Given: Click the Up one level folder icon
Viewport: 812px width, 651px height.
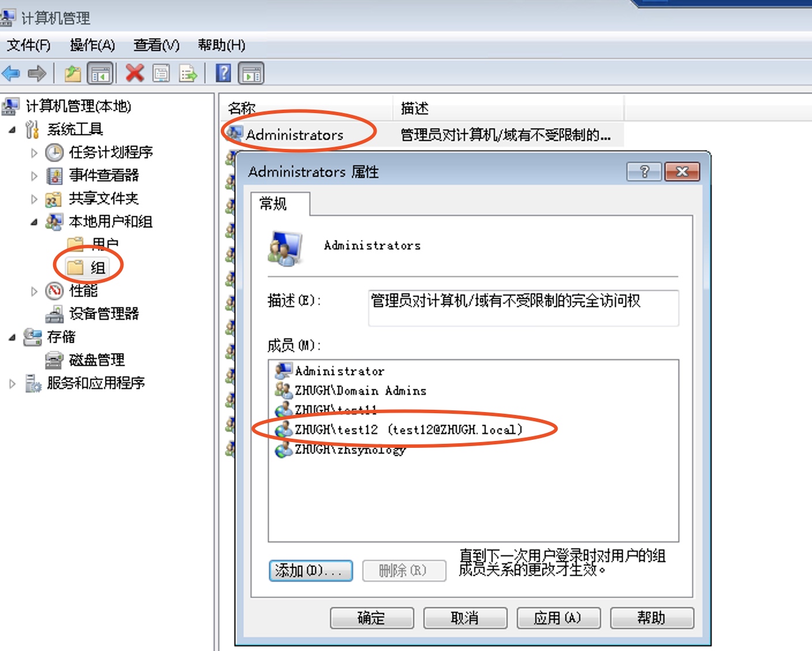Looking at the screenshot, I should (x=73, y=73).
